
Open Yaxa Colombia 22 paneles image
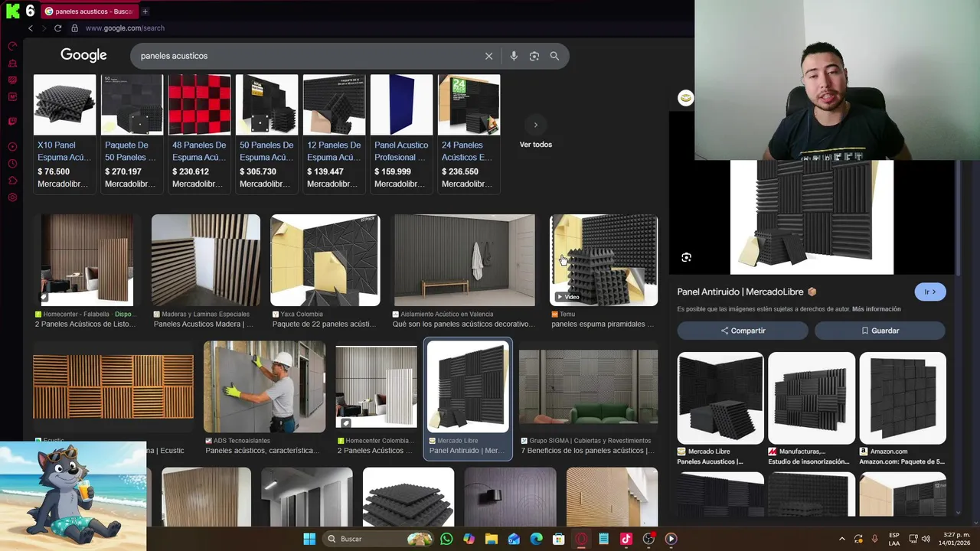pyautogui.click(x=325, y=260)
